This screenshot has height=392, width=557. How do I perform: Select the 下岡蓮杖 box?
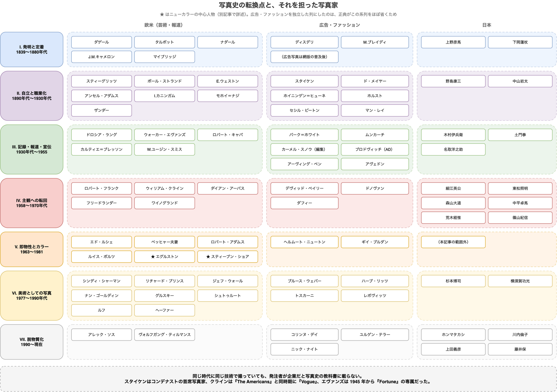520,42
